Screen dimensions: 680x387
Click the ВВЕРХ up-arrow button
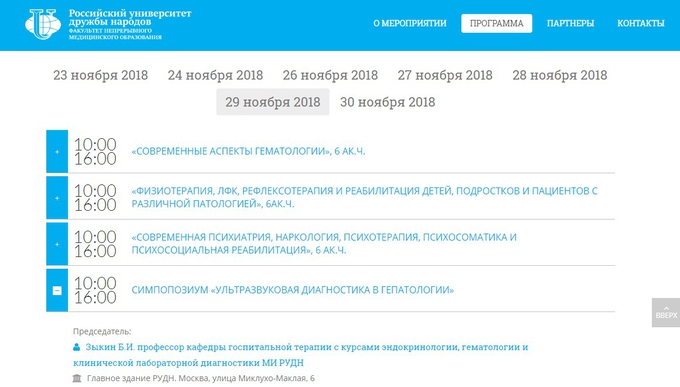pos(666,312)
